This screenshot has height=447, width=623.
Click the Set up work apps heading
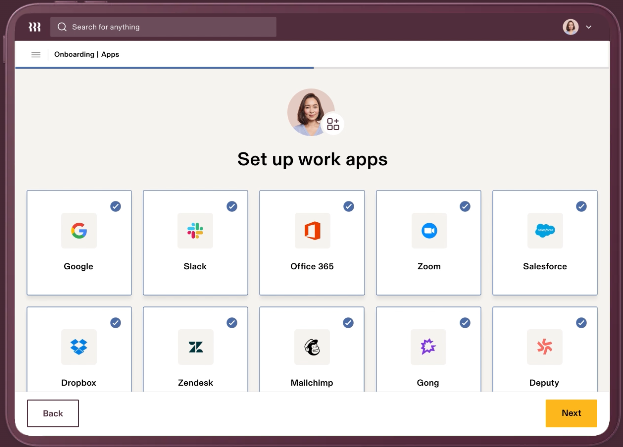[x=312, y=159]
